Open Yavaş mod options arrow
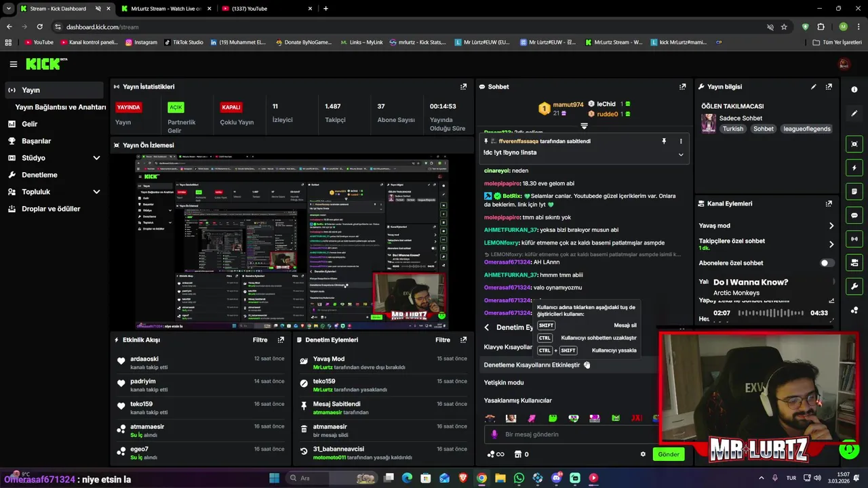The height and width of the screenshot is (488, 868). [831, 226]
